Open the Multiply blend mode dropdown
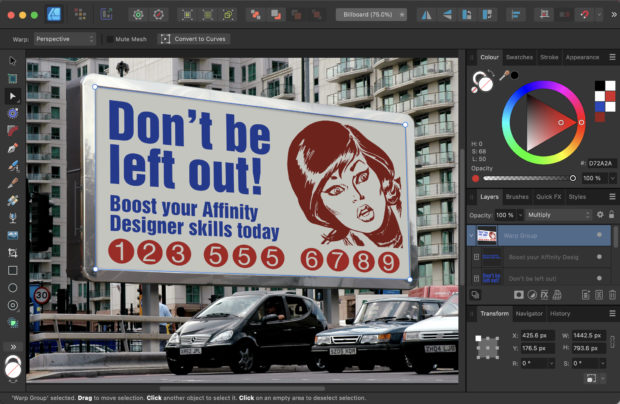 pos(559,215)
